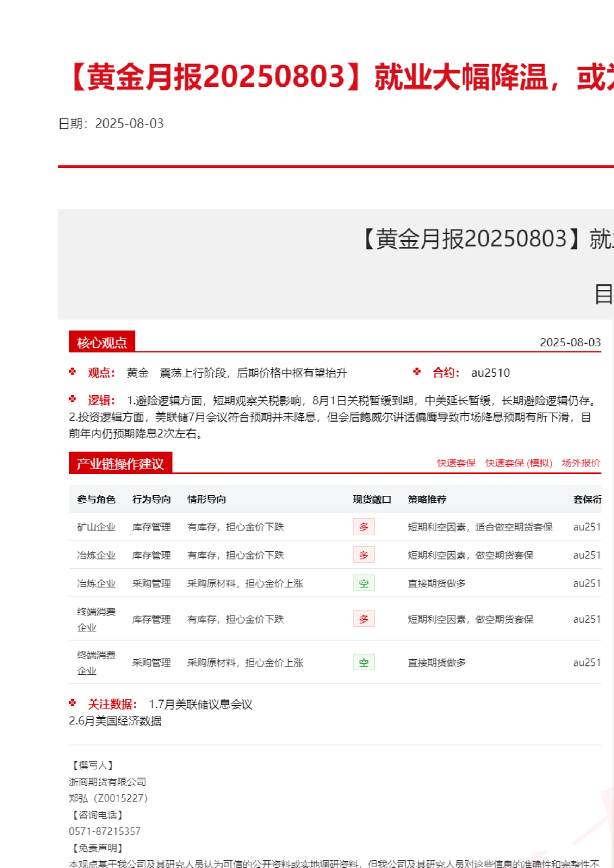Click the au2510 contract code
The image size is (614, 868).
pyautogui.click(x=490, y=373)
